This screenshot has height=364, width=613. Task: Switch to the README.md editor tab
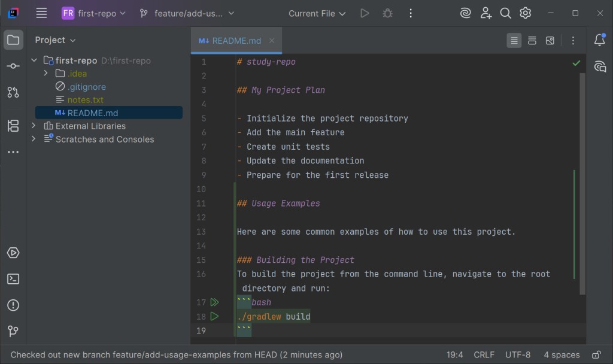pyautogui.click(x=236, y=41)
